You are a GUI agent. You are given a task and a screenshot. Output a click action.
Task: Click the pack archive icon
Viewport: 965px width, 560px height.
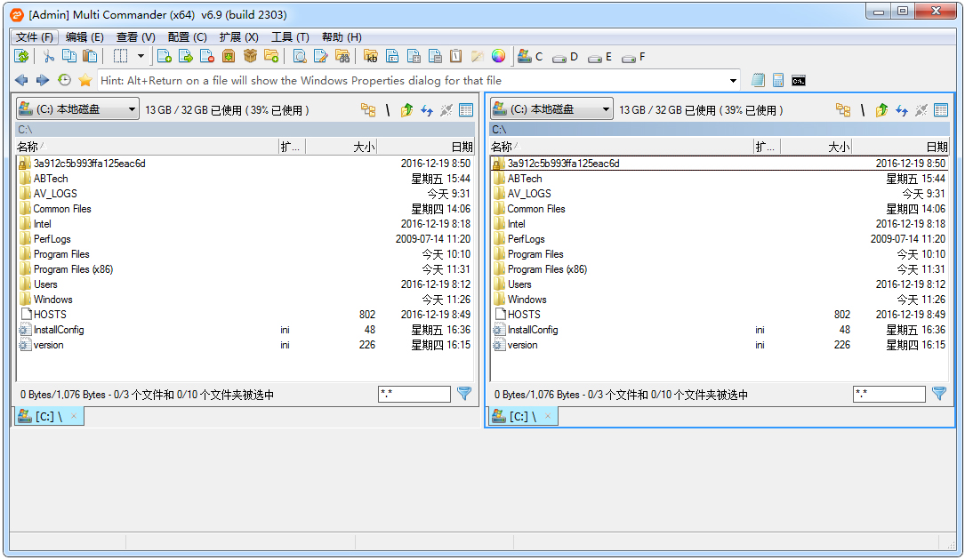(229, 57)
